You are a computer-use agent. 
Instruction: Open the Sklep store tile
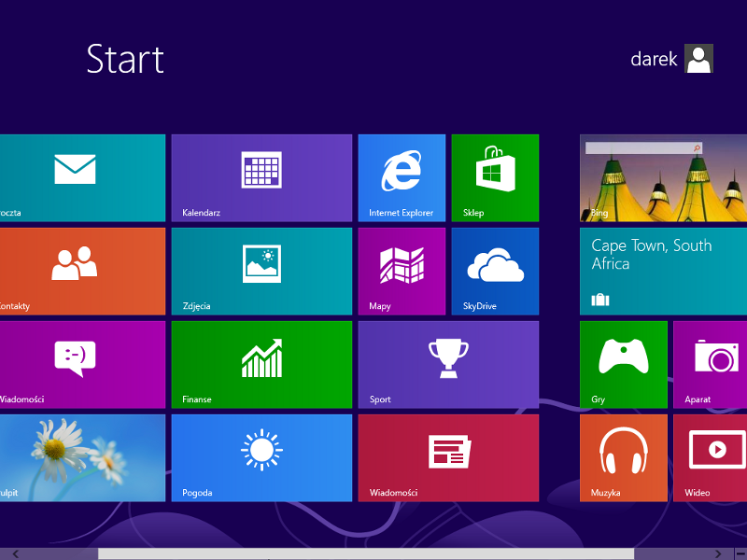tap(495, 177)
